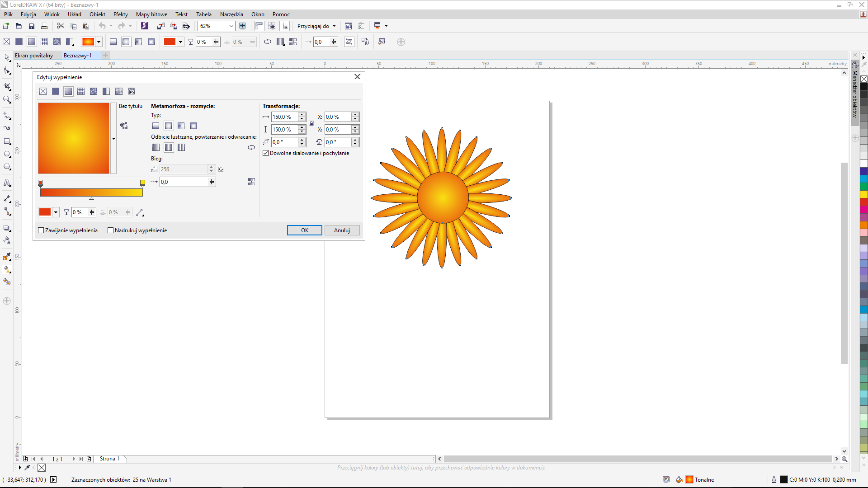Viewport: 868px width, 488px height.
Task: Click lock aspect ratio padlock icon
Action: click(311, 123)
